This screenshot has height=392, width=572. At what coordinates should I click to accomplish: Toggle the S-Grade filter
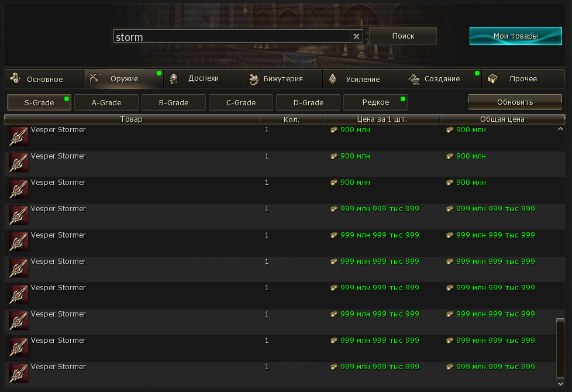(x=39, y=102)
